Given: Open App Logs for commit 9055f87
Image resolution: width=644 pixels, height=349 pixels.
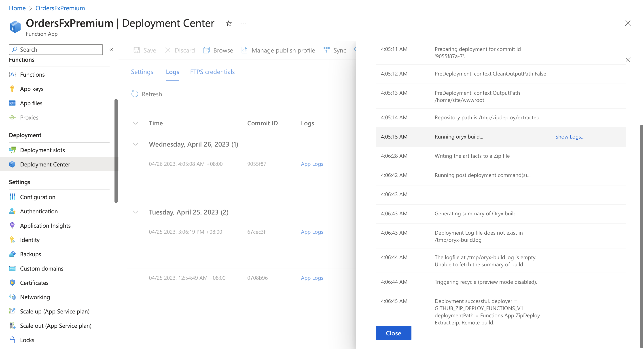Looking at the screenshot, I should [312, 164].
